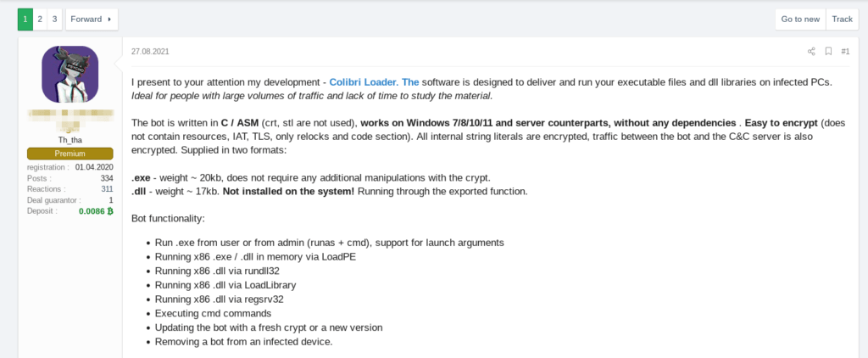Open the poster's avatar image
The height and width of the screenshot is (358, 868).
click(70, 75)
